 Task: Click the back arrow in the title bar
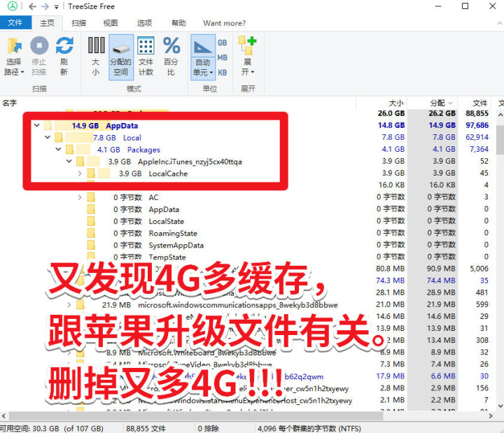pos(32,6)
